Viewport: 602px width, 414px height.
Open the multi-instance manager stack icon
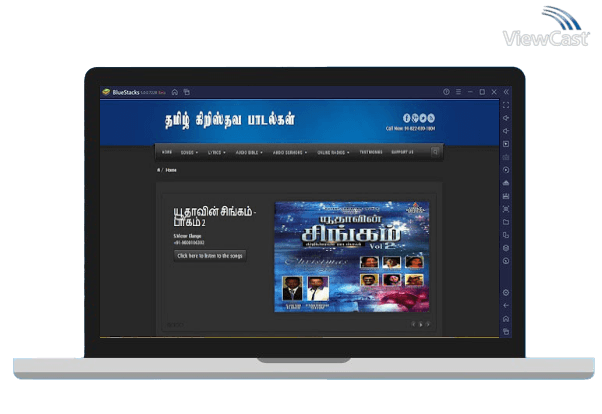[506, 248]
